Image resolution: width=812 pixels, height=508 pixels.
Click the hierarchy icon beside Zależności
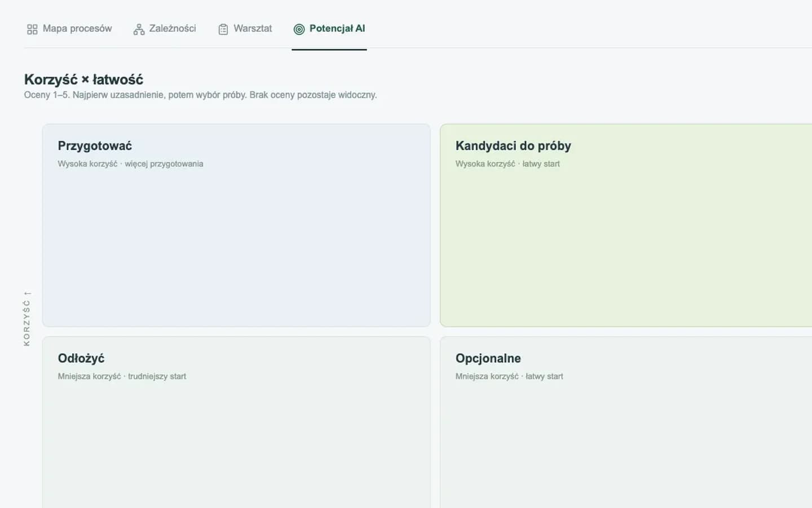pyautogui.click(x=139, y=29)
